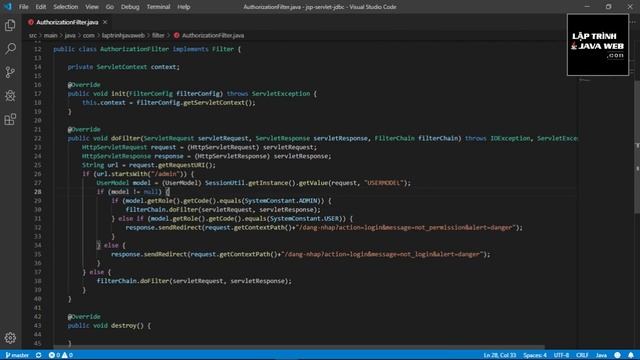The width and height of the screenshot is (640, 360).
Task: Open the Selection menu
Action: pos(65,7)
